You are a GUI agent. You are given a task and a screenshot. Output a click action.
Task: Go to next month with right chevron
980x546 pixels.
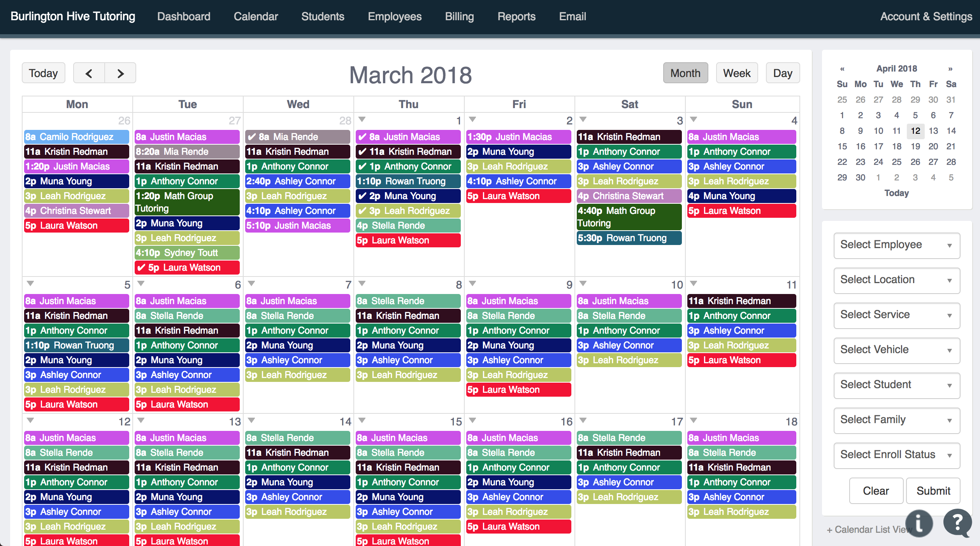pyautogui.click(x=121, y=73)
